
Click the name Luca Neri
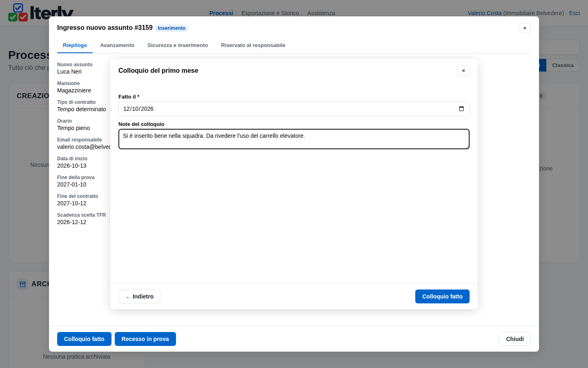coord(69,72)
